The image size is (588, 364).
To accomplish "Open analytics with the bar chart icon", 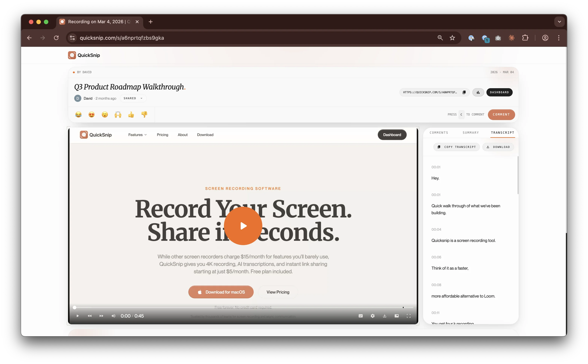I will 478,92.
